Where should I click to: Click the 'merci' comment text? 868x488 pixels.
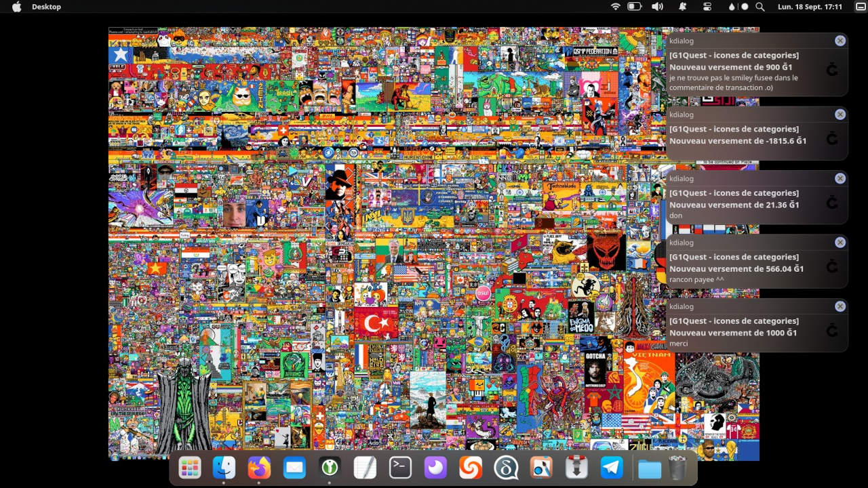(679, 344)
